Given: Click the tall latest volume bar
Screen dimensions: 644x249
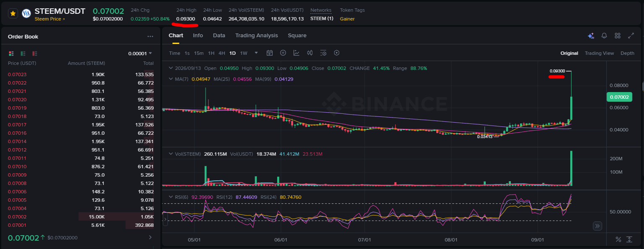Looking at the screenshot, I should [x=571, y=168].
